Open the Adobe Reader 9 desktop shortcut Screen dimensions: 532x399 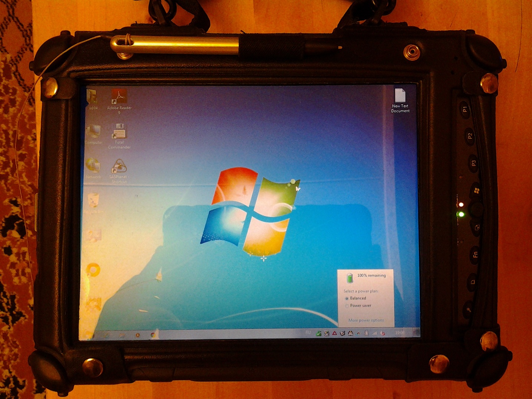point(119,101)
